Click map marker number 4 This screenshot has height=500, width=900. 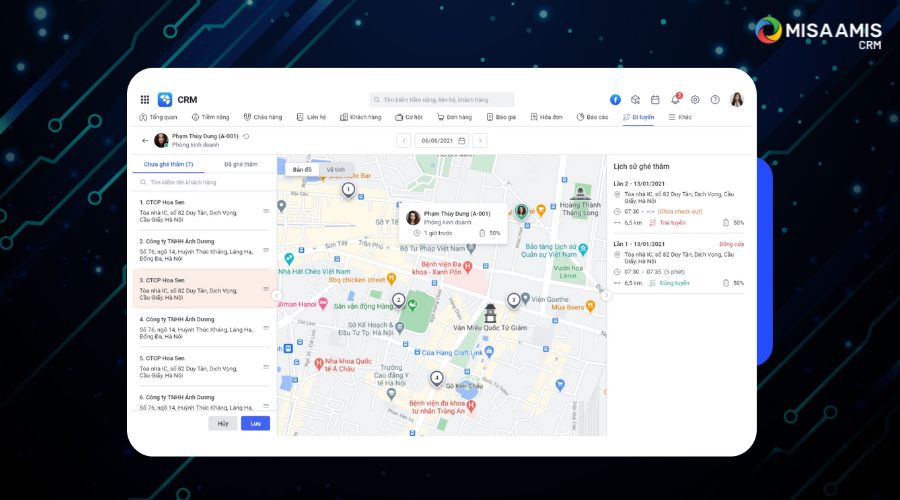(x=436, y=378)
